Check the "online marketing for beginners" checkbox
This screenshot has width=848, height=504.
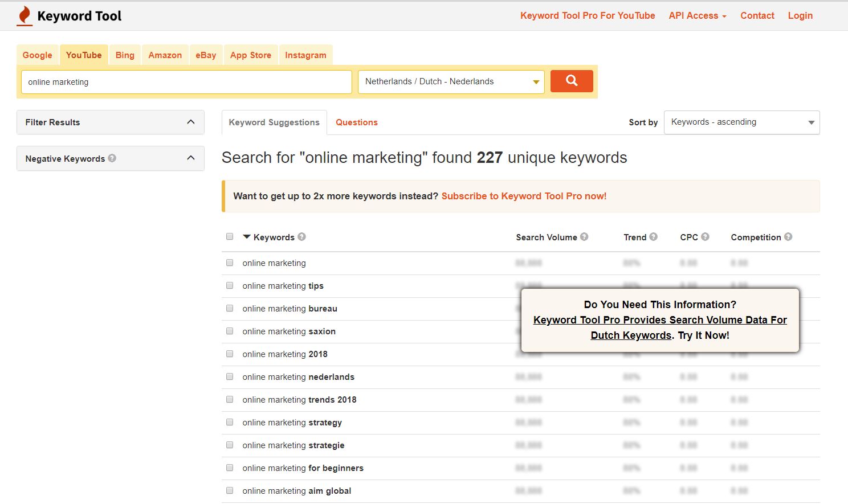[230, 468]
